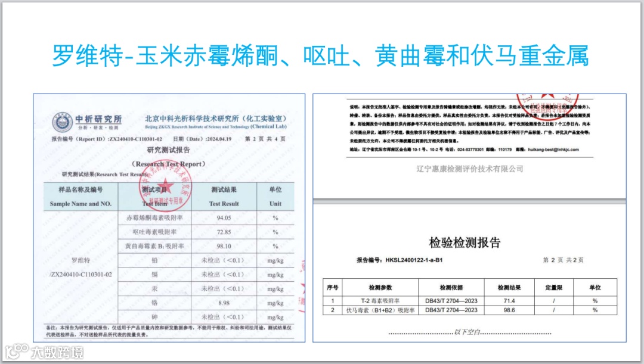This screenshot has height=364, width=644.
Task: Click the 定量限 column header
Action: point(553,288)
